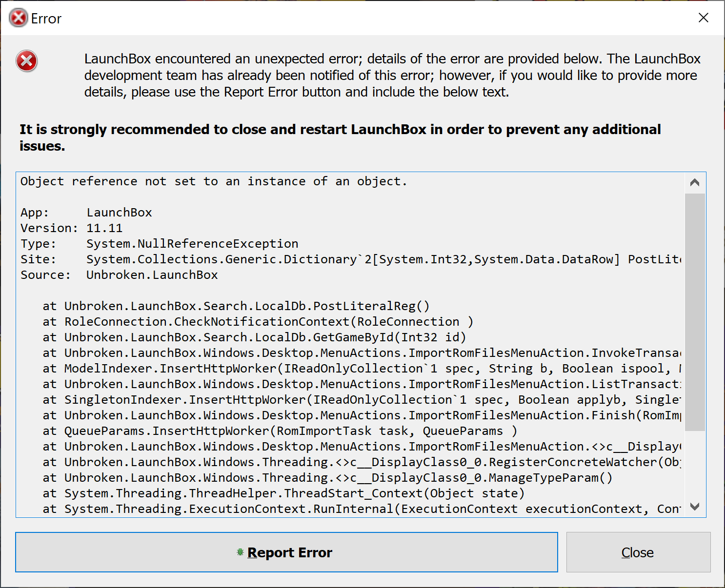Click the 'ManageTypeParam()' stack line

coord(327,478)
